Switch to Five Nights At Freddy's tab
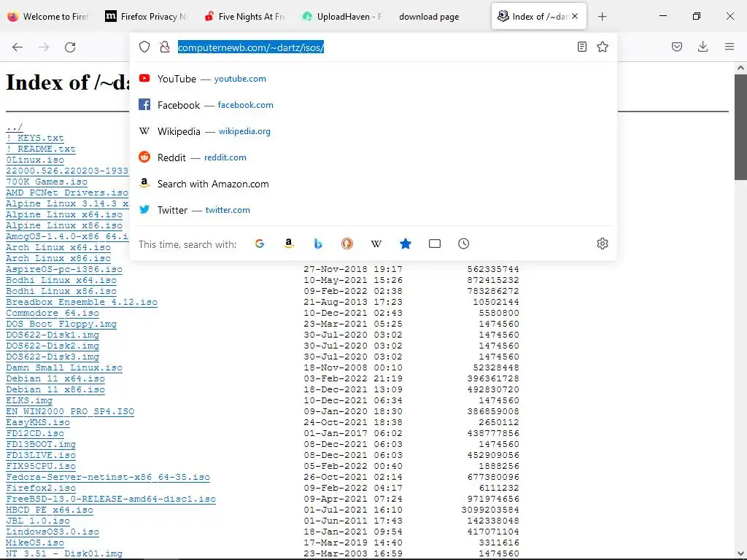Image resolution: width=747 pixels, height=560 pixels. click(x=244, y=16)
